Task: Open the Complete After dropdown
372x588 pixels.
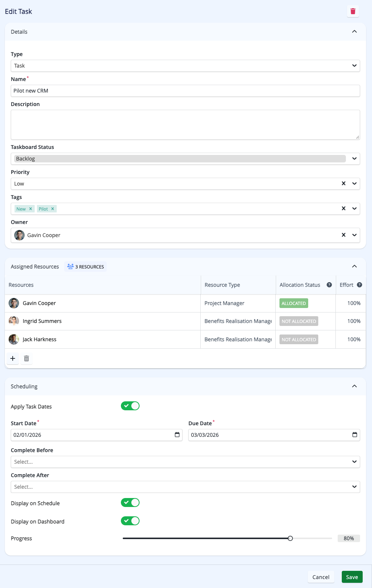Action: (x=185, y=487)
